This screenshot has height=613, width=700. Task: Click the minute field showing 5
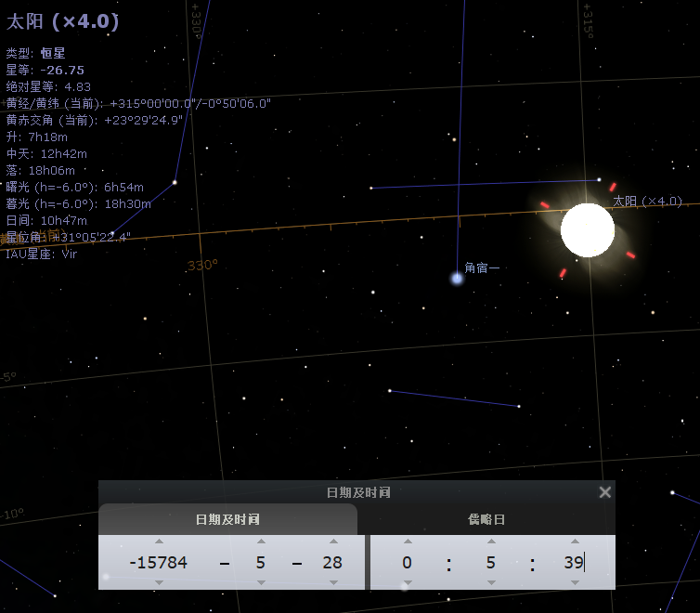click(491, 563)
